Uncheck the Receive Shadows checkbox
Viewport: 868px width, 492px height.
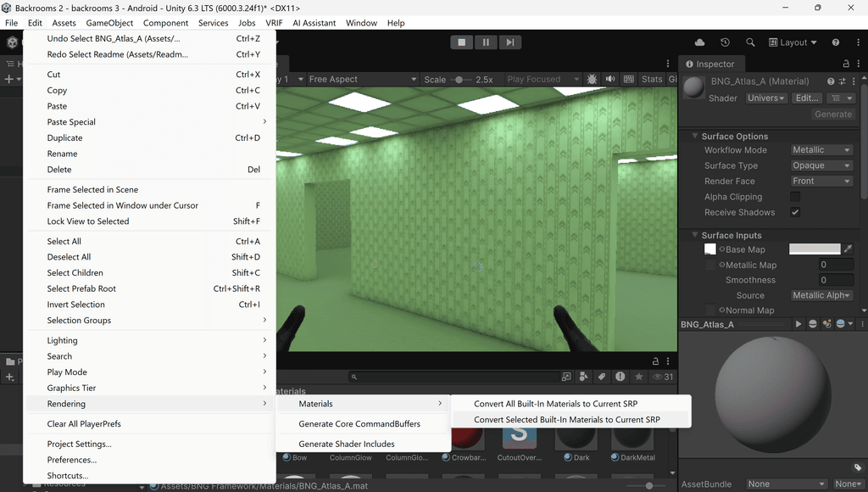795,212
